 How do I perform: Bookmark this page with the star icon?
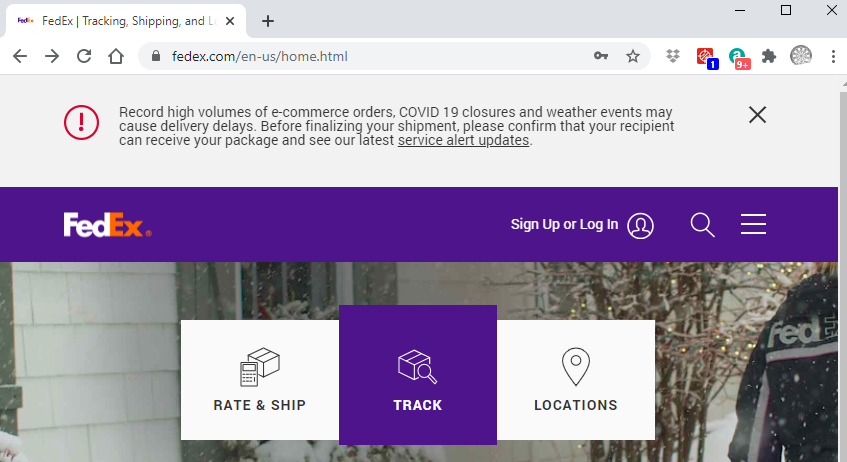[633, 57]
